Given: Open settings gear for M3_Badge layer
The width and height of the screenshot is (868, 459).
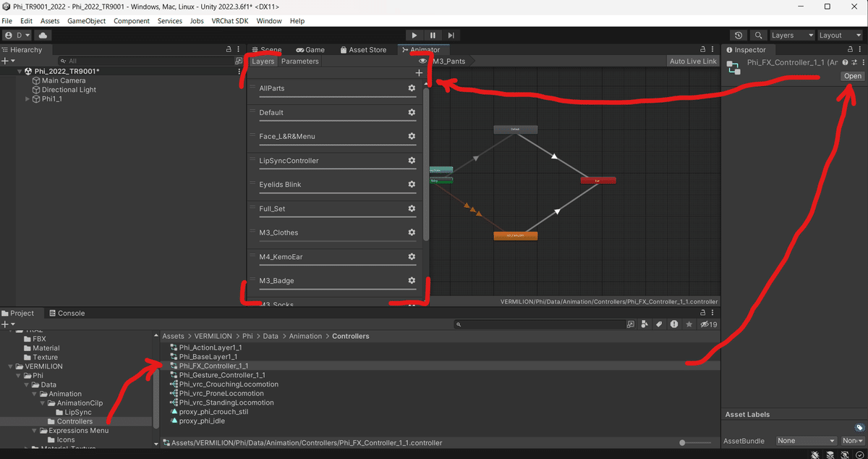Looking at the screenshot, I should 412,280.
